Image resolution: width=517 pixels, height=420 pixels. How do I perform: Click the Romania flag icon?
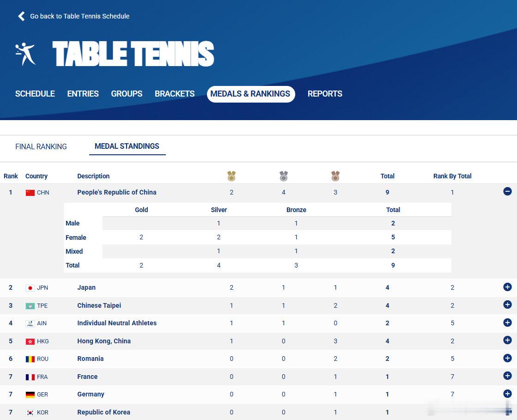pyautogui.click(x=30, y=359)
